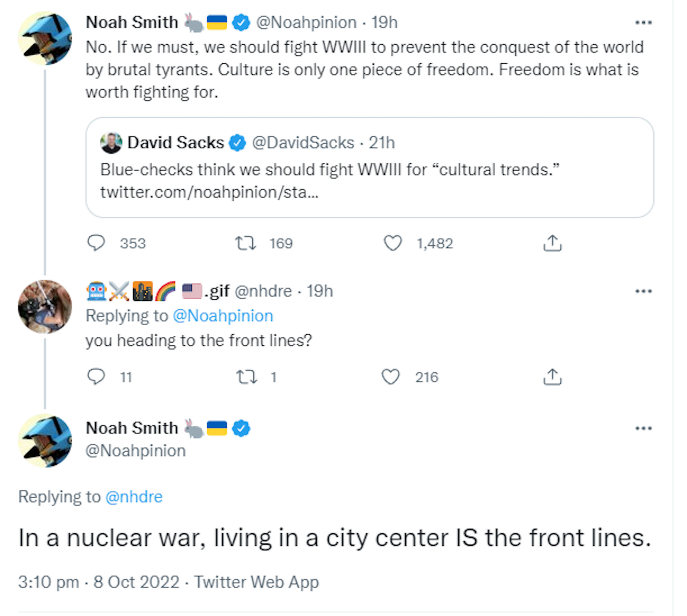This screenshot has width=687, height=616.
Task: Open the @nhdre mention link
Action: click(x=134, y=497)
